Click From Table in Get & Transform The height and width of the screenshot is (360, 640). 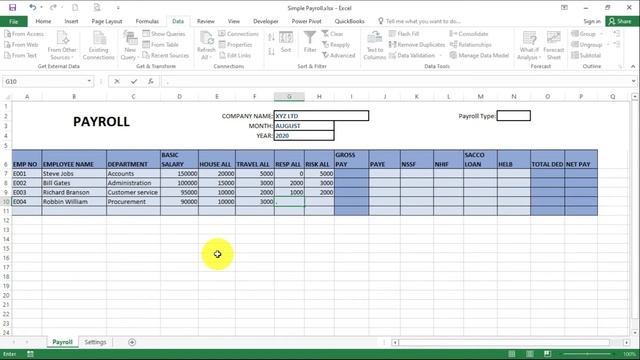[x=160, y=44]
